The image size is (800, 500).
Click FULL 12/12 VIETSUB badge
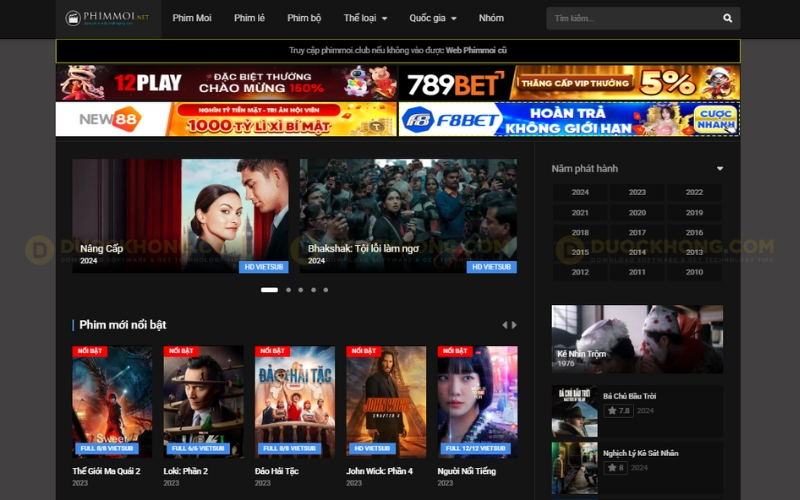tap(476, 448)
